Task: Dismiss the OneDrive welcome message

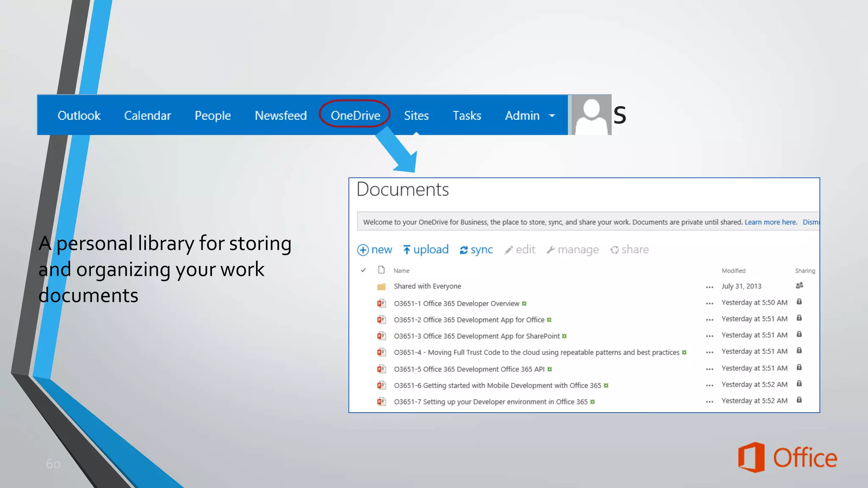Action: tap(811, 222)
